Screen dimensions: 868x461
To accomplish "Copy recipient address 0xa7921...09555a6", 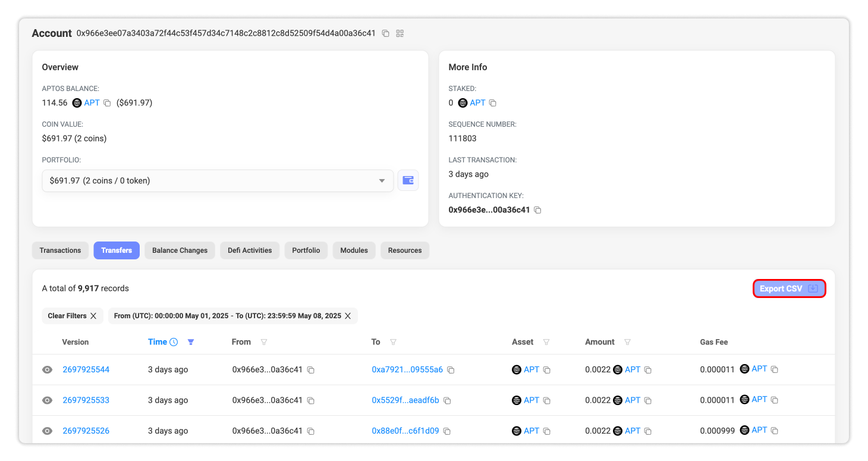I will pos(451,370).
